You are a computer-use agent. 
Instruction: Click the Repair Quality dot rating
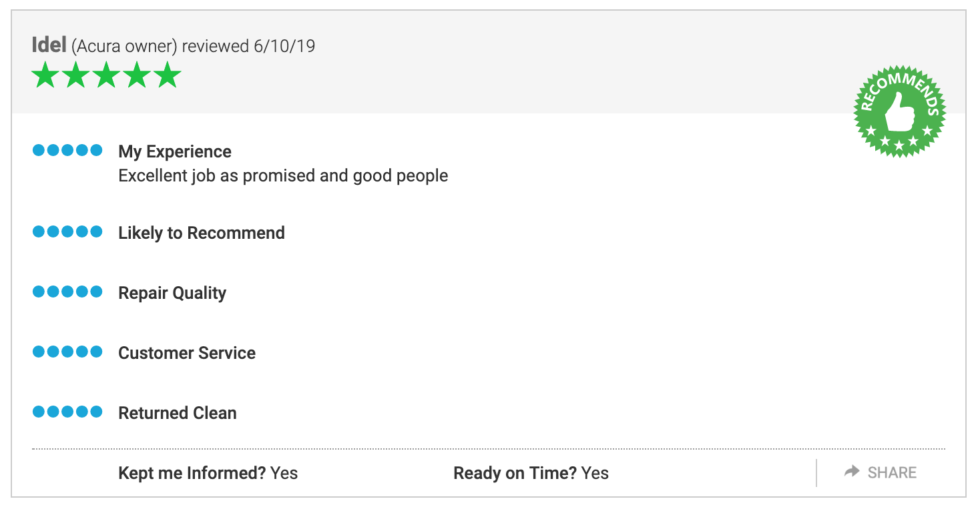tap(67, 292)
